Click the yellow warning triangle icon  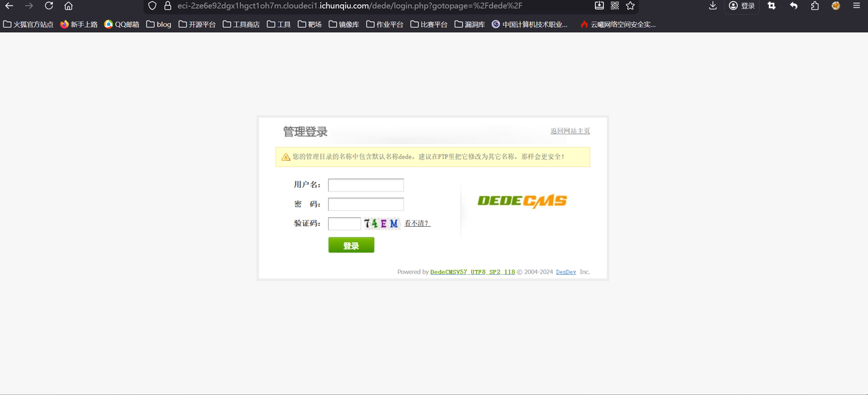point(286,157)
